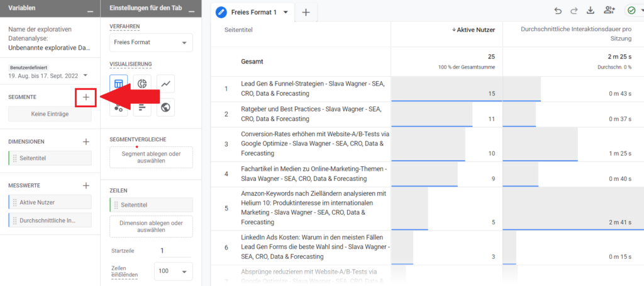The image size is (644, 286).
Task: Select the Aktive Nutzer metric chip
Action: (50, 202)
